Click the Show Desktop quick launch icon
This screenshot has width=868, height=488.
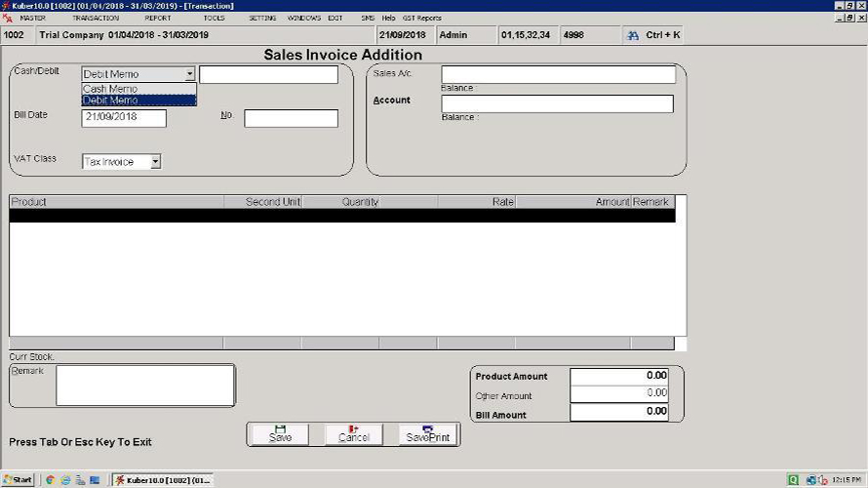(93, 480)
